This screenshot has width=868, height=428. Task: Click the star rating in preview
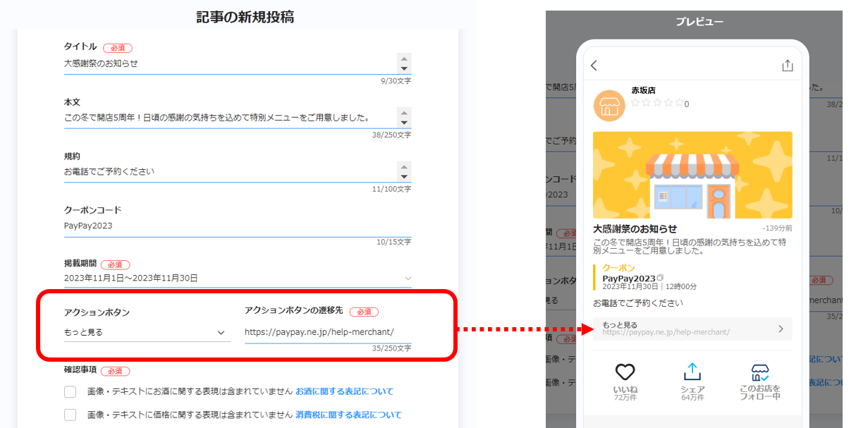(x=656, y=103)
